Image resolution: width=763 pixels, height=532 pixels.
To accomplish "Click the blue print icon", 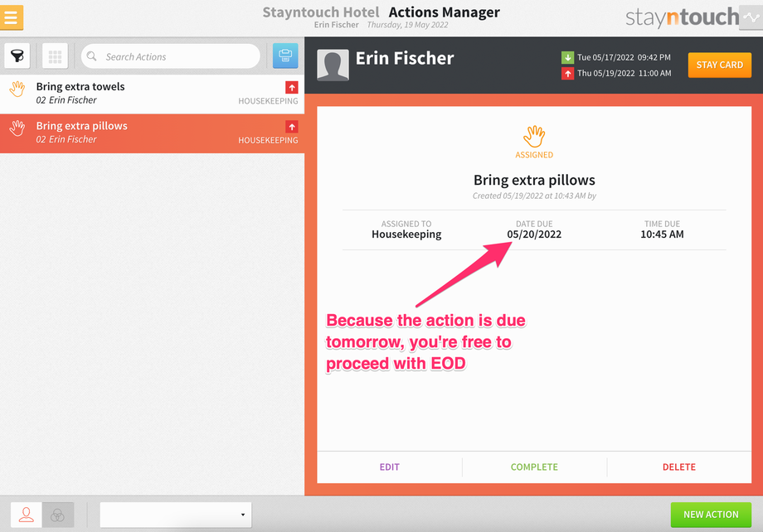I will [x=285, y=56].
